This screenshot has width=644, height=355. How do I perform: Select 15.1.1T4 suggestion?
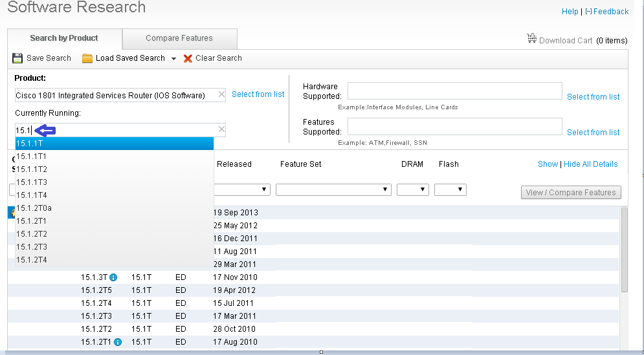click(115, 195)
